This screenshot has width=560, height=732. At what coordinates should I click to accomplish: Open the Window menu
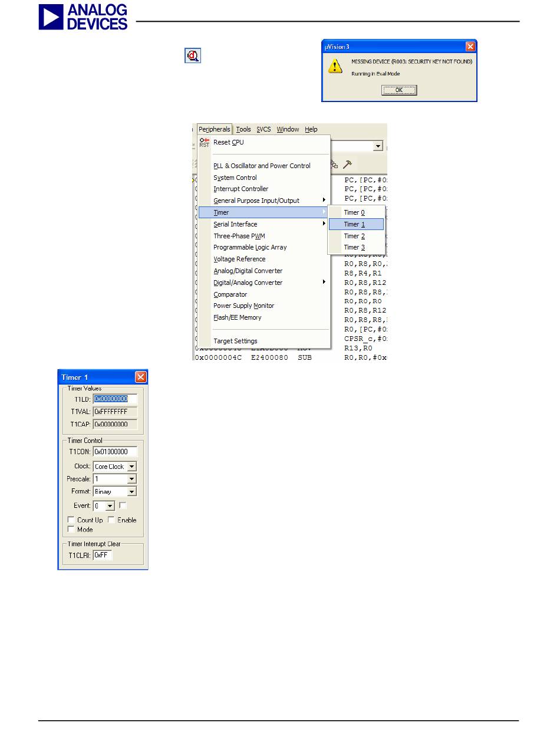click(288, 129)
